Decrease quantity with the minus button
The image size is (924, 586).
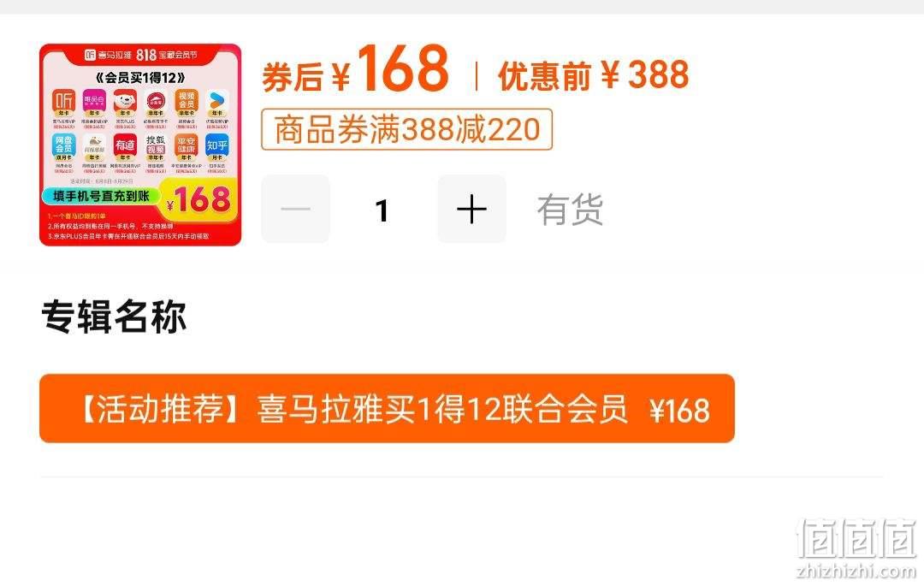point(295,209)
